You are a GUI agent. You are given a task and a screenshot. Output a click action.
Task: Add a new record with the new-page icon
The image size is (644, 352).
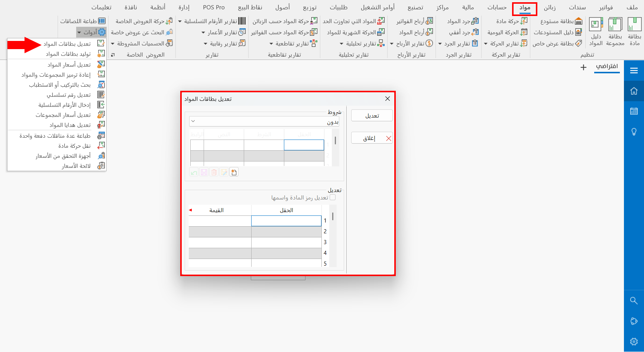pos(234,172)
